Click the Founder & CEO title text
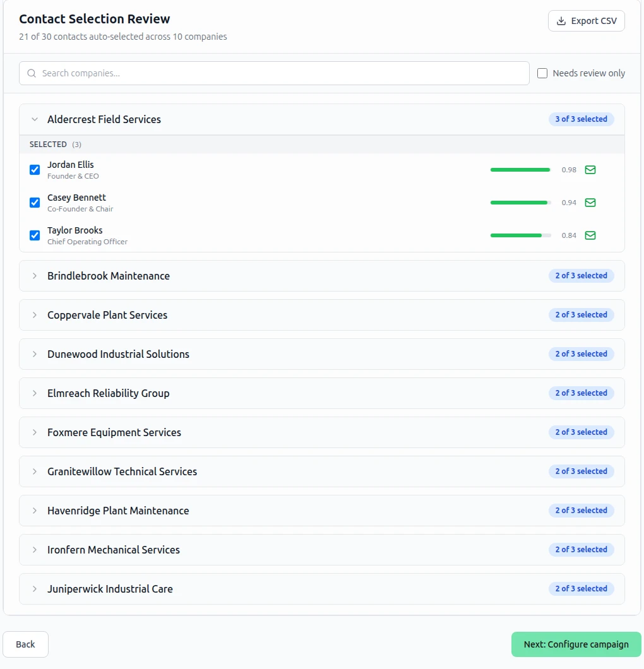644x669 pixels. click(x=73, y=176)
